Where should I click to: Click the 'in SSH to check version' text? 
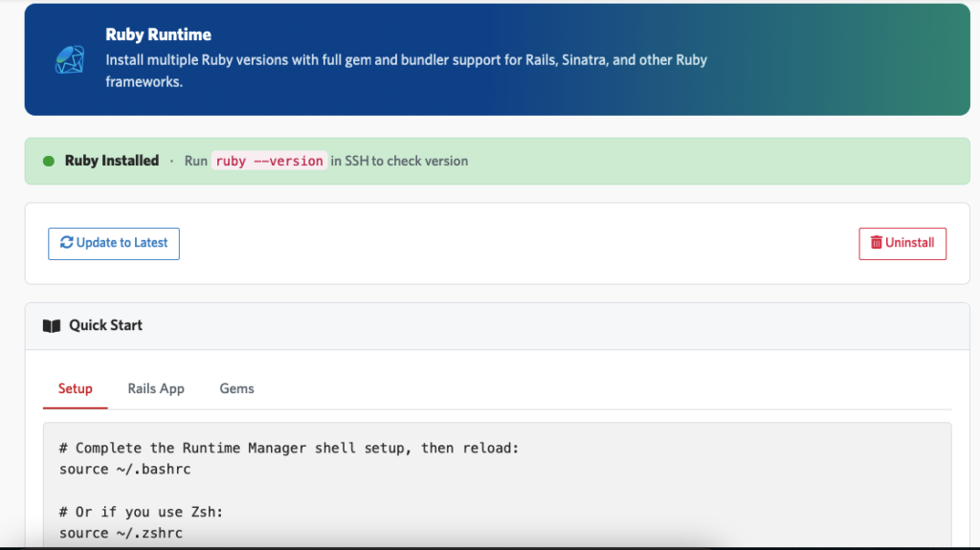click(x=399, y=162)
